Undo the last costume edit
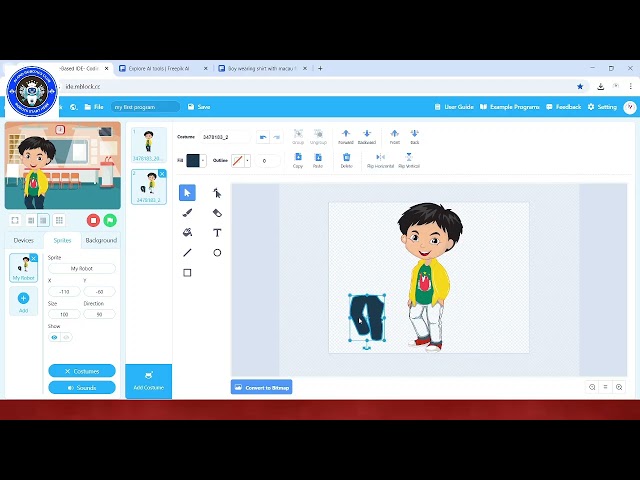 tap(263, 137)
